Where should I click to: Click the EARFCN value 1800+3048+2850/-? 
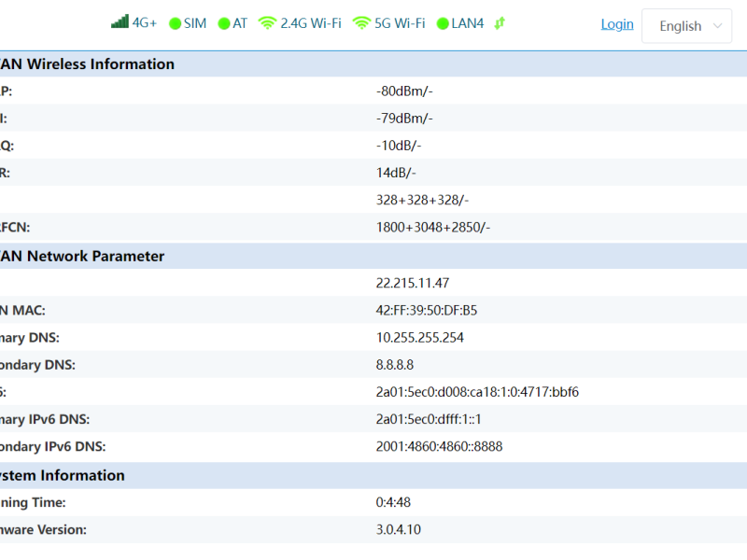click(432, 227)
